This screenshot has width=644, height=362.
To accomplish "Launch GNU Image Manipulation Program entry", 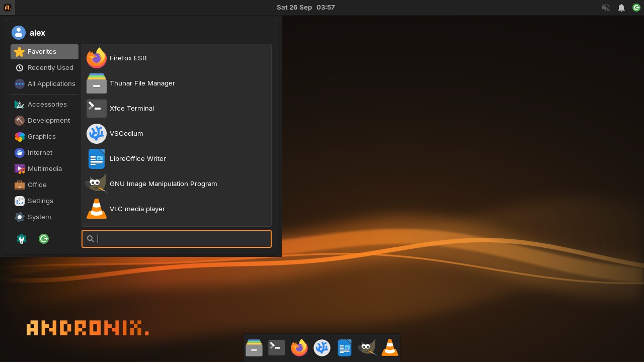I will [176, 184].
